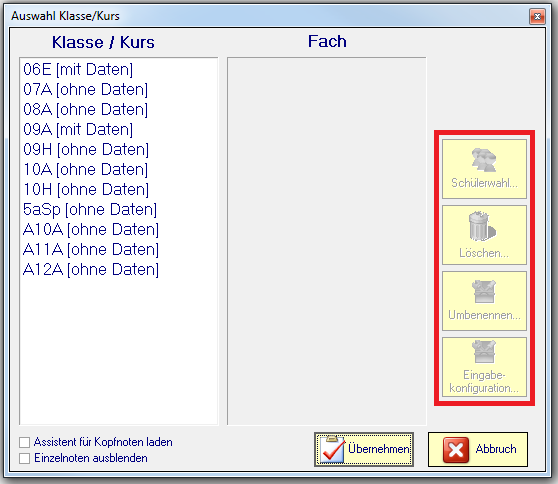Enable Assistent für Kopfnoten laden checkbox
The image size is (558, 484).
(25, 442)
